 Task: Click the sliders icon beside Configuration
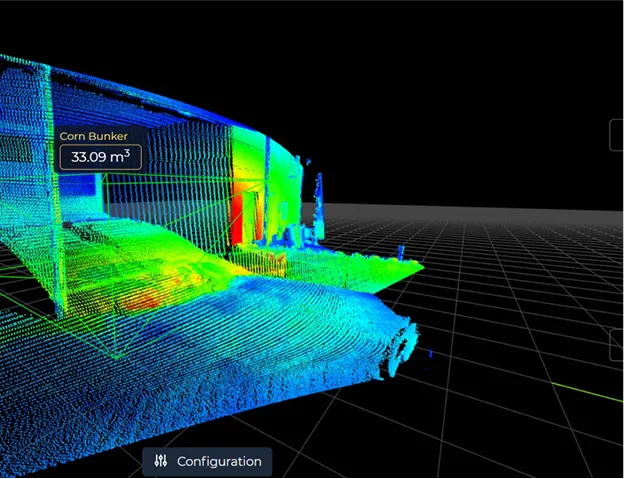(x=162, y=461)
